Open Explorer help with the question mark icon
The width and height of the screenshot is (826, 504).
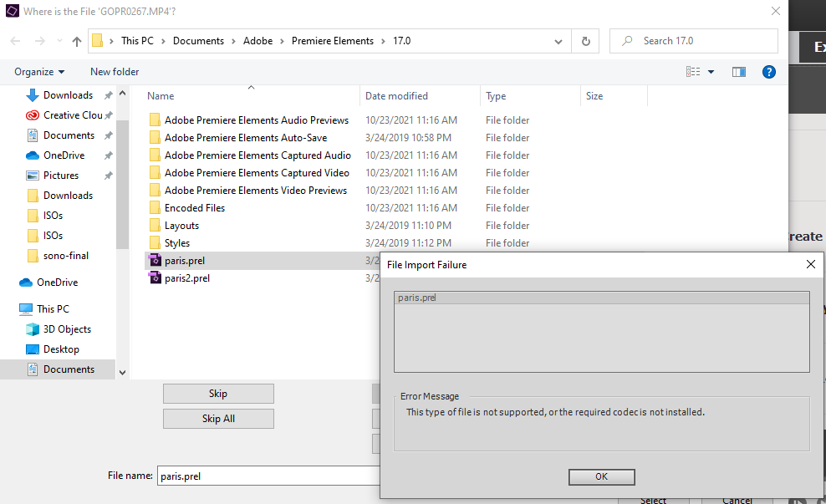point(768,72)
